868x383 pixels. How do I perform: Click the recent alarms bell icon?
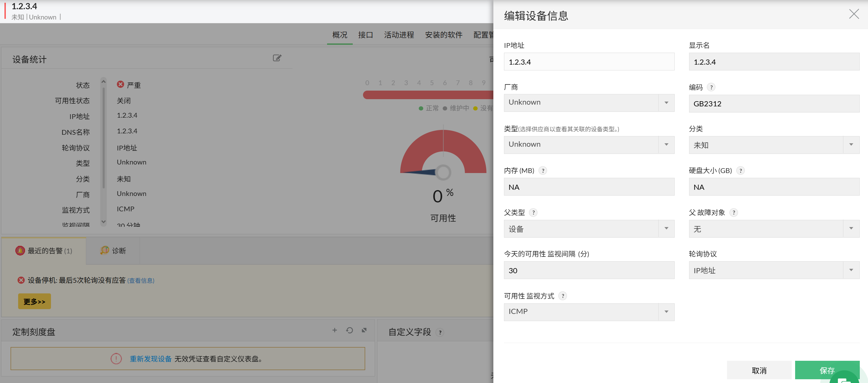click(20, 251)
